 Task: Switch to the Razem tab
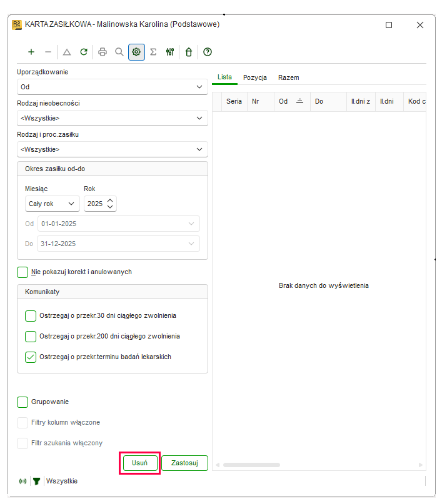tap(289, 78)
